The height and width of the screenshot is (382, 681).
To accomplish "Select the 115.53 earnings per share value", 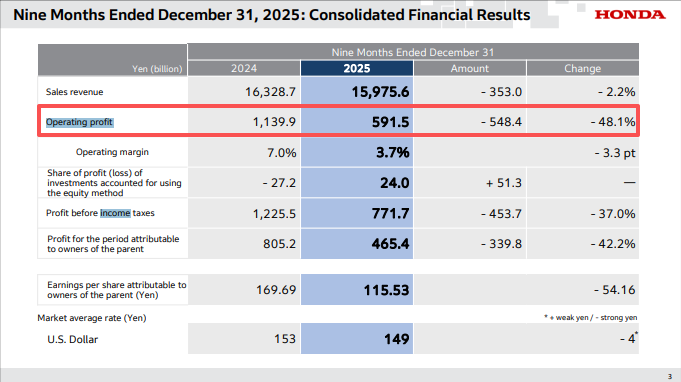I will pyautogui.click(x=386, y=290).
